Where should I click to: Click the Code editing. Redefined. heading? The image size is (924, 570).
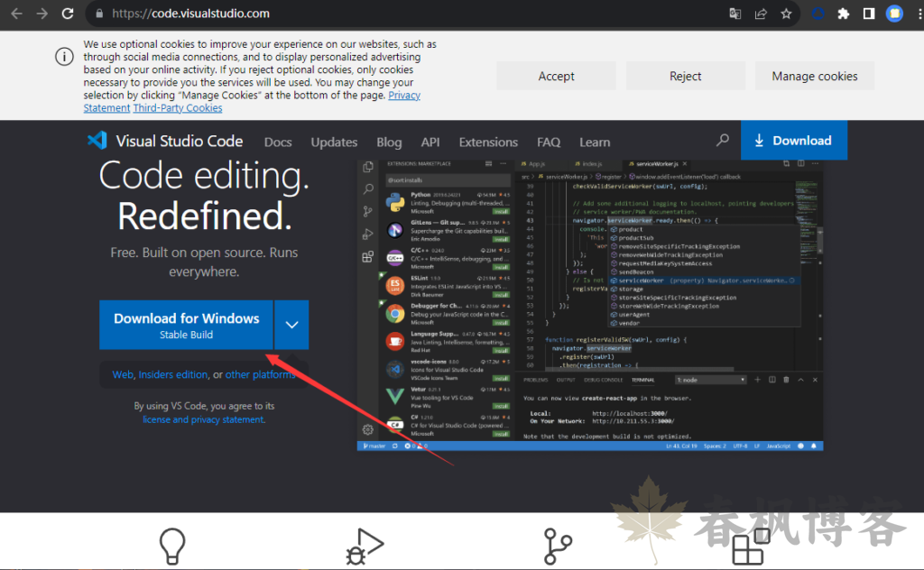click(204, 196)
